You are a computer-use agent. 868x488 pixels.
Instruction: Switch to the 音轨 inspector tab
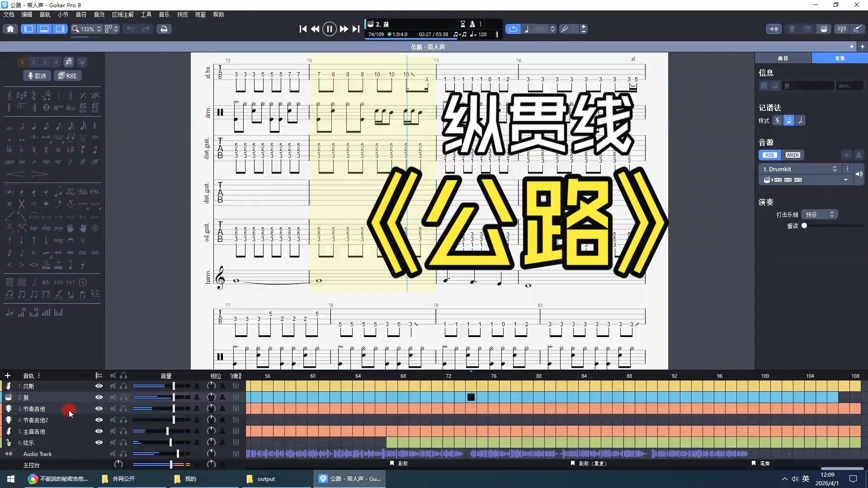[840, 58]
